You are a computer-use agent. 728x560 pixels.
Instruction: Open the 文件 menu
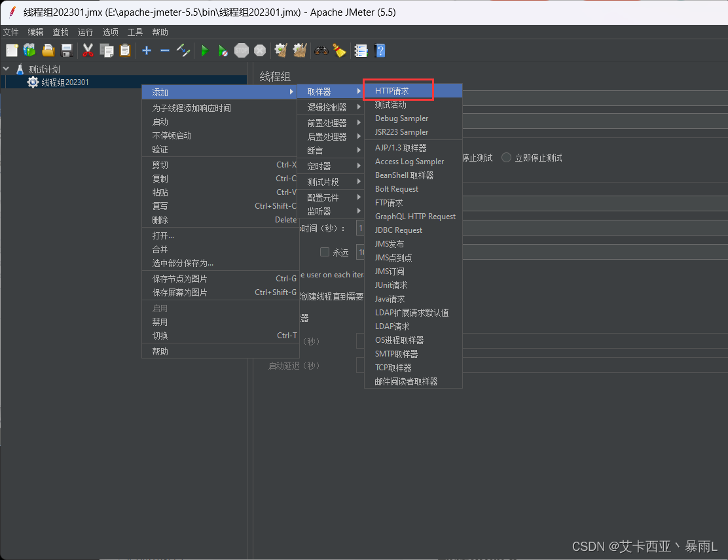coord(10,32)
